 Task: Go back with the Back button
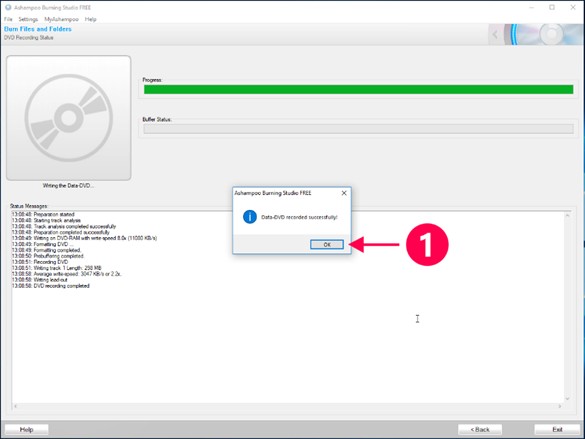tap(480, 429)
